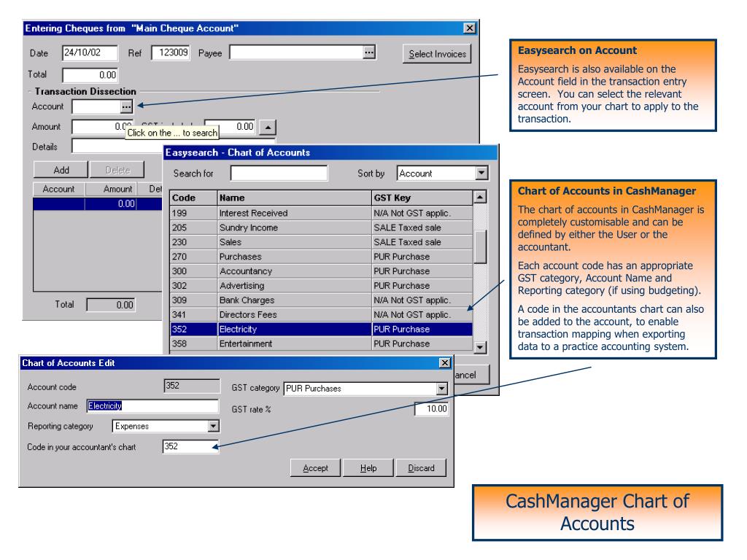747x560 pixels.
Task: Expand the GST category dropdown
Action: click(x=441, y=389)
